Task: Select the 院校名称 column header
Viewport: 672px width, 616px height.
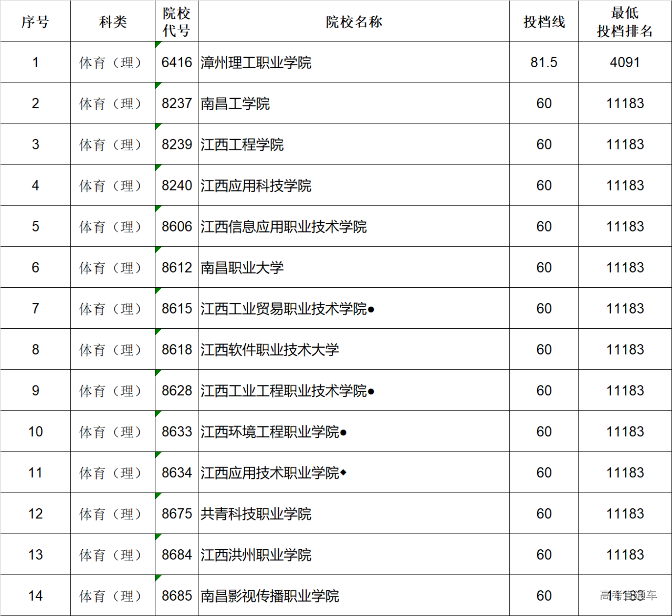Action: pos(353,22)
